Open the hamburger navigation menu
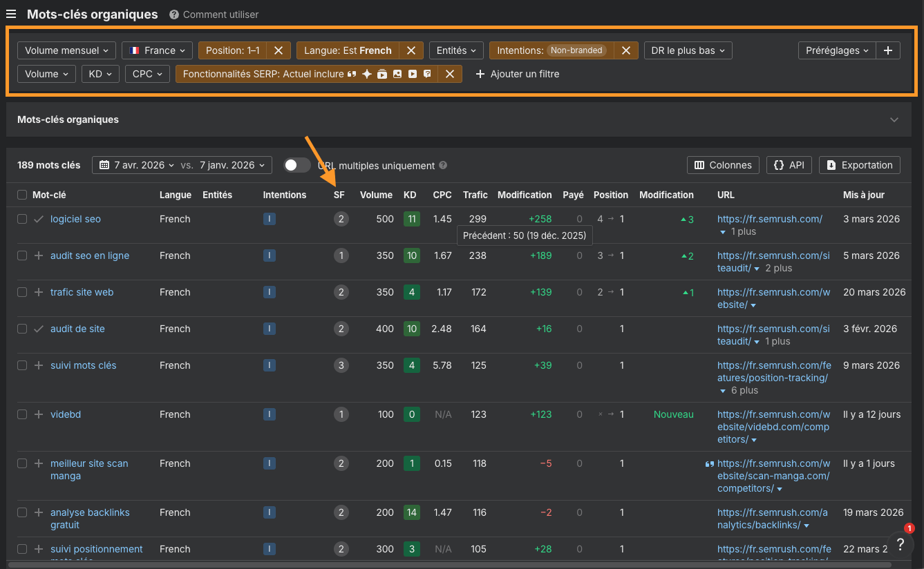 pyautogui.click(x=10, y=14)
